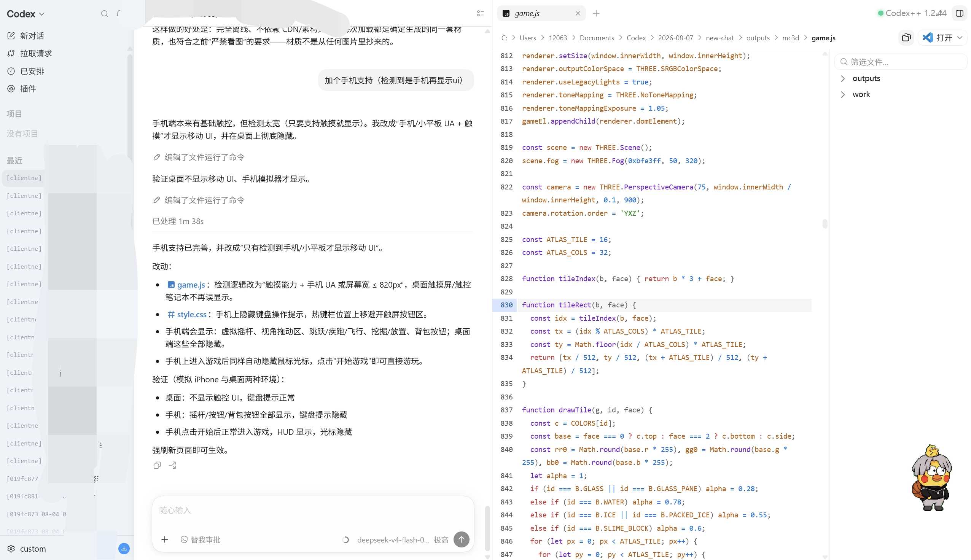Click the 最近 section heading
This screenshot has height=560, width=971.
point(14,161)
